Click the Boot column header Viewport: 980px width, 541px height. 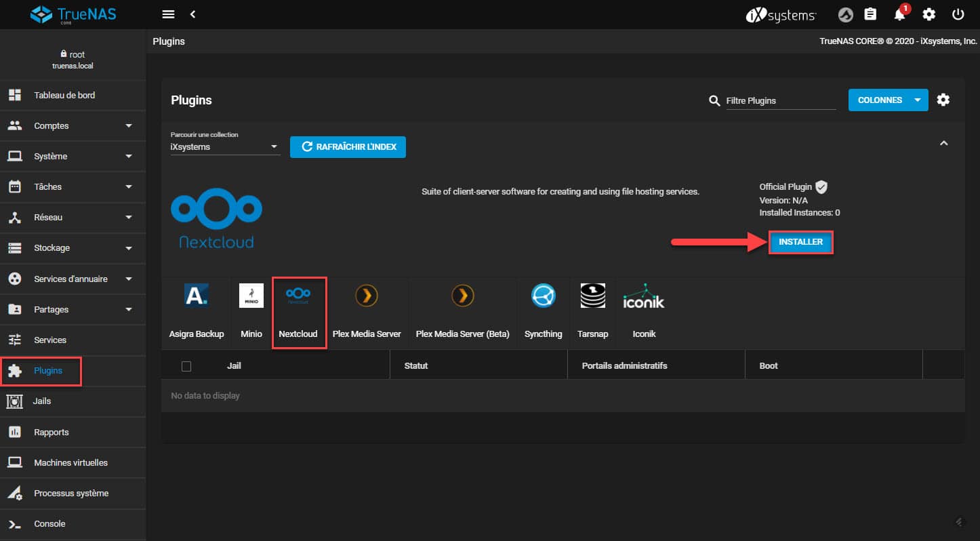tap(769, 366)
